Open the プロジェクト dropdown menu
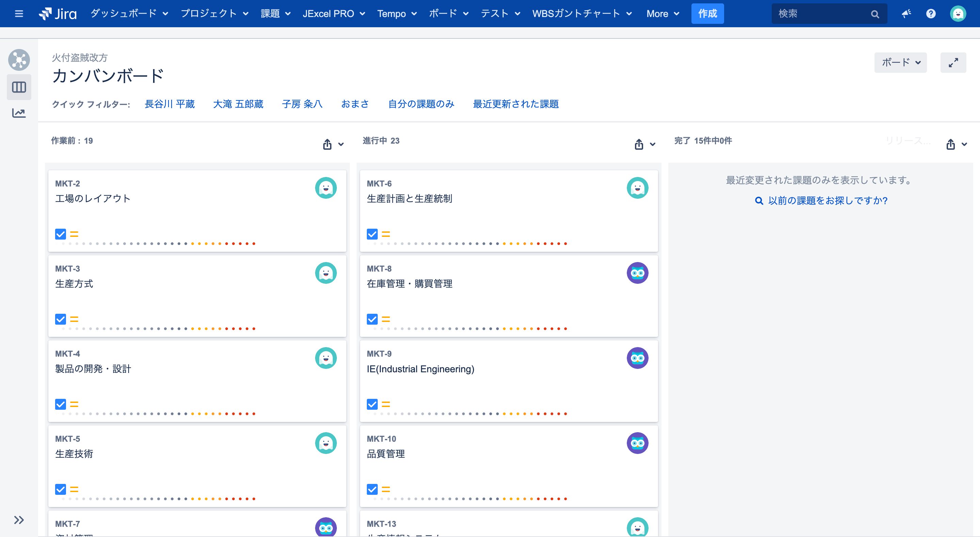 pyautogui.click(x=215, y=14)
